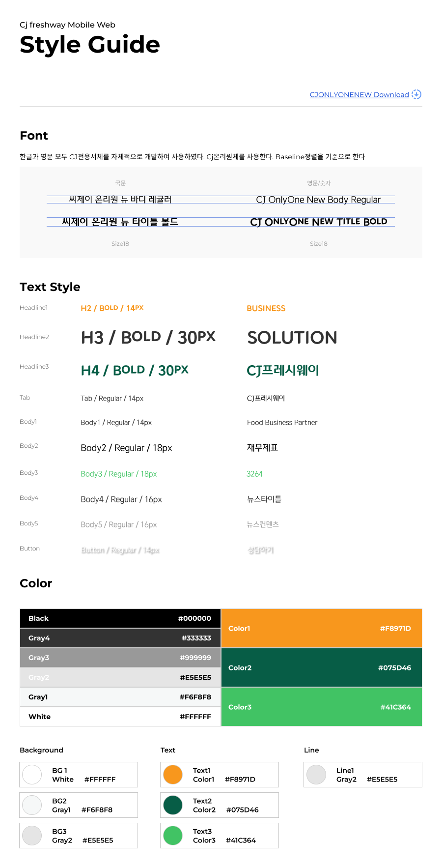
Task: Click the Text2 dark green circle swatch
Action: (173, 805)
